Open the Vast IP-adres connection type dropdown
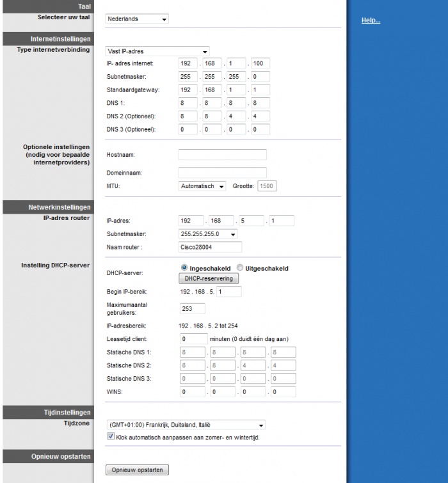Image resolution: width=448 pixels, height=483 pixels. pyautogui.click(x=157, y=51)
